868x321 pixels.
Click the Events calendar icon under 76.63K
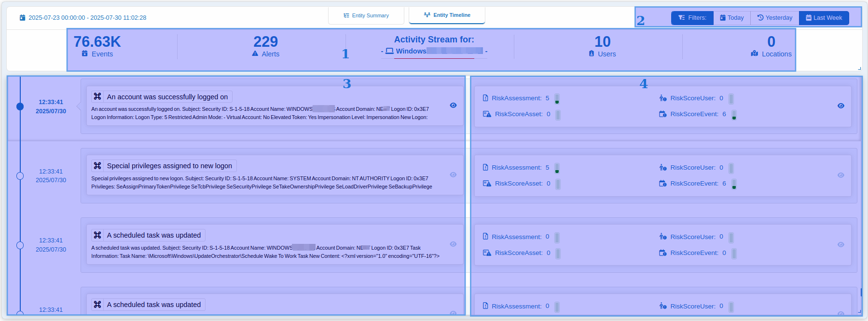(x=85, y=53)
